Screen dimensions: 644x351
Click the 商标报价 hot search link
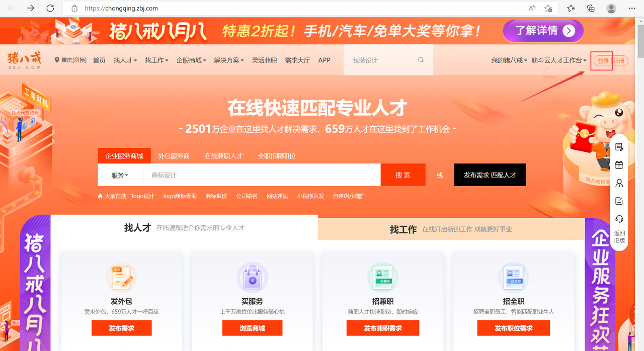point(216,196)
